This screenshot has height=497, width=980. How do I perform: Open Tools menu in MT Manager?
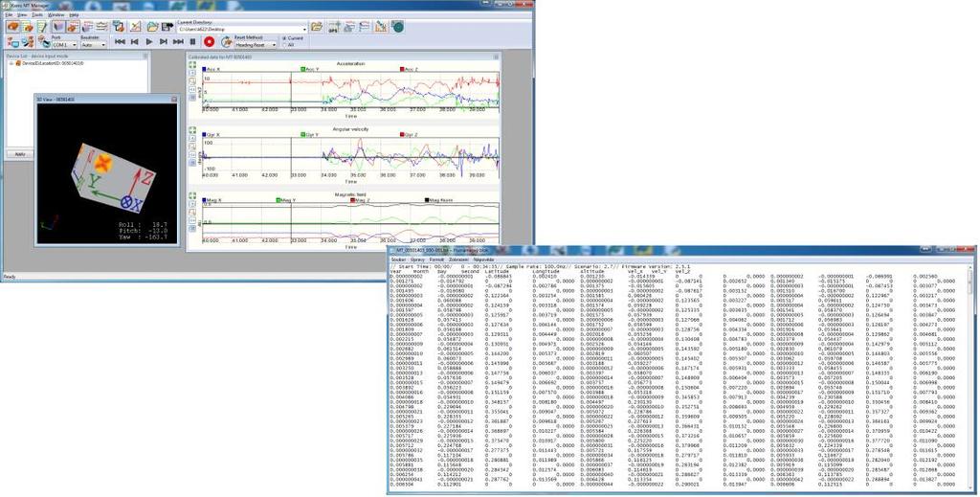coord(37,14)
